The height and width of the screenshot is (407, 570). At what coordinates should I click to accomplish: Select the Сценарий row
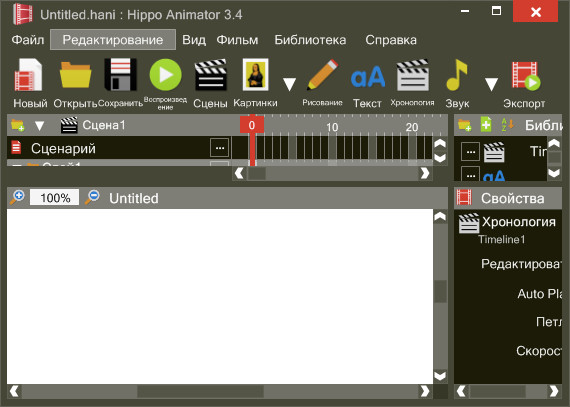point(119,148)
